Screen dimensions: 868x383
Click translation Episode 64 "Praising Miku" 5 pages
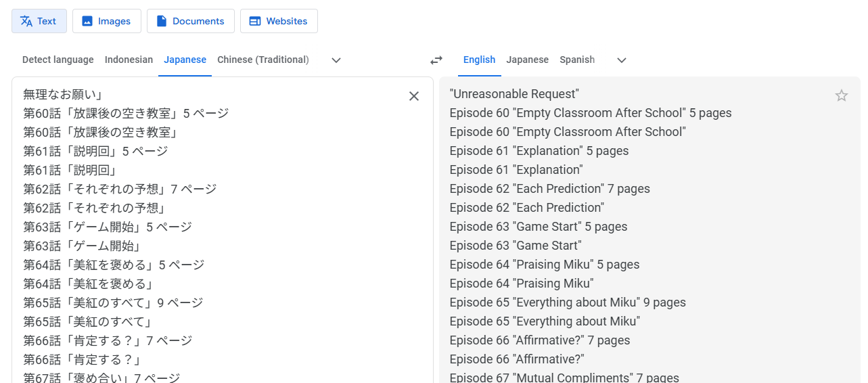[x=545, y=265]
